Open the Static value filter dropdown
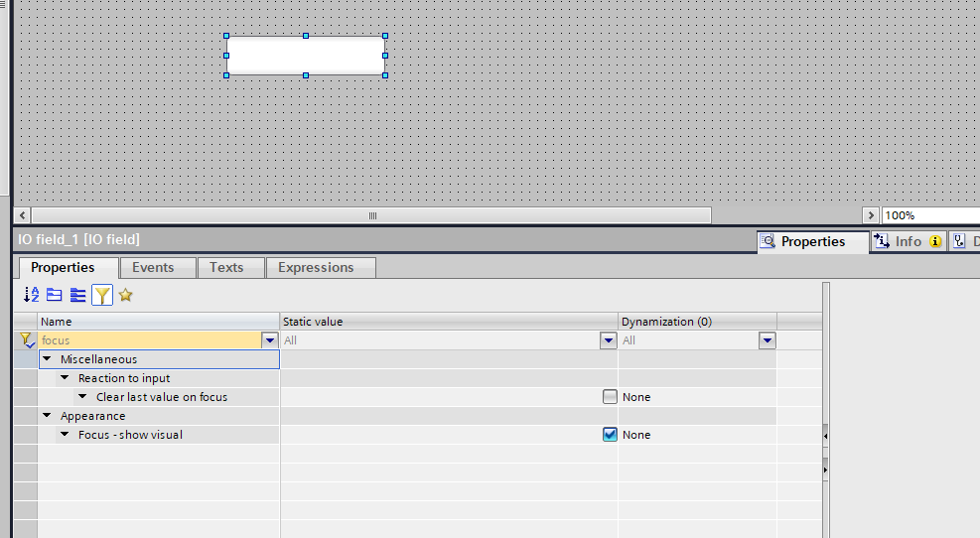 pos(608,339)
